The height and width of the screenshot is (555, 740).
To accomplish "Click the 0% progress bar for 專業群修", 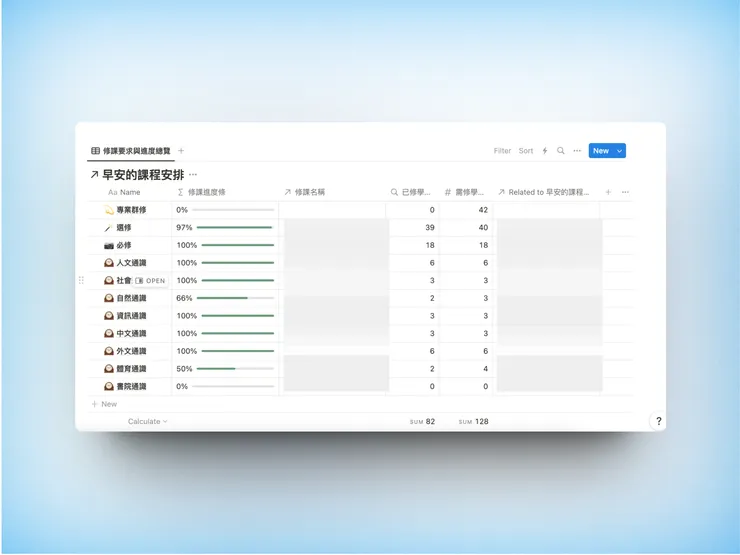I will (x=233, y=210).
